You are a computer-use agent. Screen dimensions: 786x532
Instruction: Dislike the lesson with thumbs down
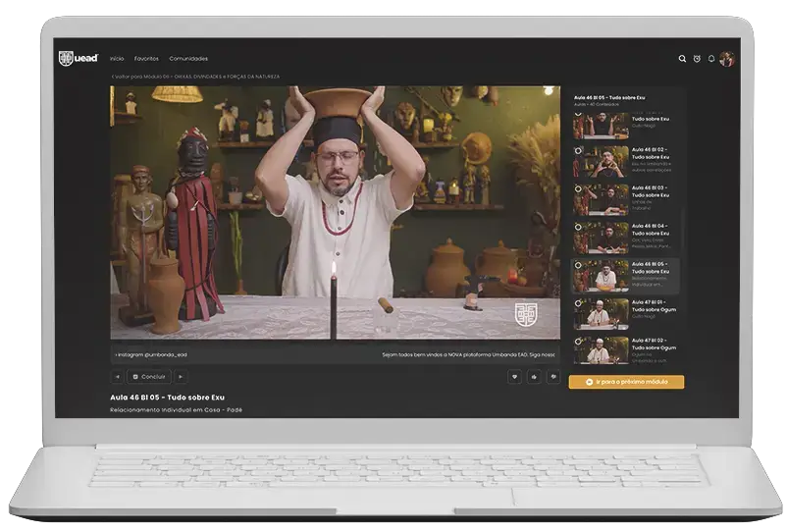[553, 376]
